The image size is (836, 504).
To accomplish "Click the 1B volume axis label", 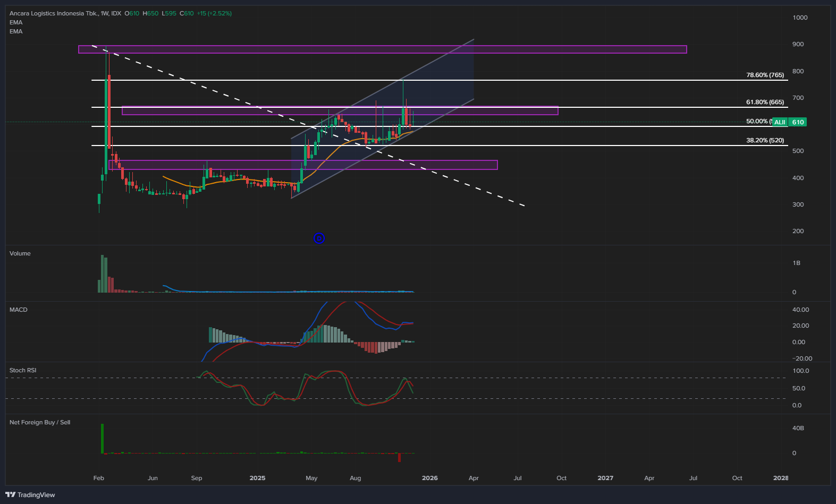I will 796,263.
